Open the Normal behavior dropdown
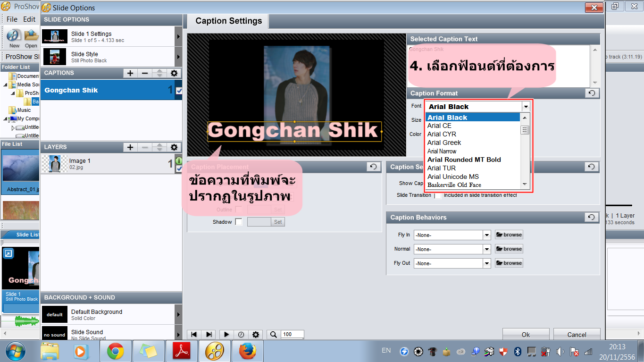The image size is (644, 362). point(487,249)
